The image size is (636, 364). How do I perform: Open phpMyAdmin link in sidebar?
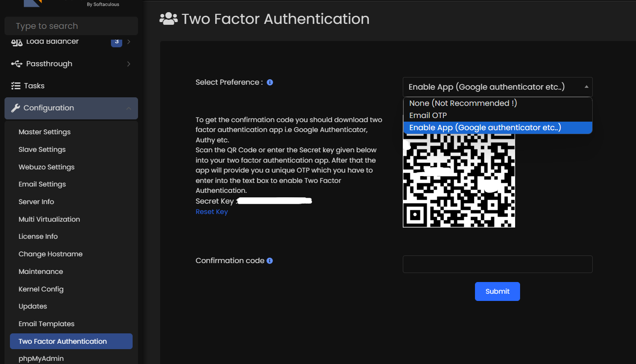41,359
